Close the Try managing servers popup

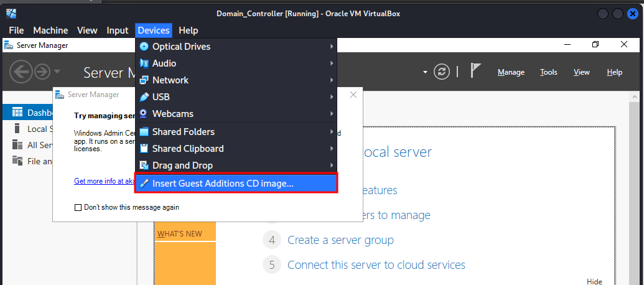[x=353, y=95]
